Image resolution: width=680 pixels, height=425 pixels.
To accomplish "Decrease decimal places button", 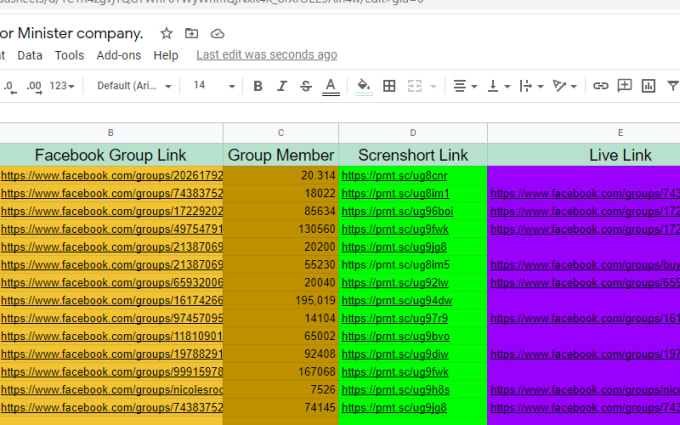I will 10,86.
